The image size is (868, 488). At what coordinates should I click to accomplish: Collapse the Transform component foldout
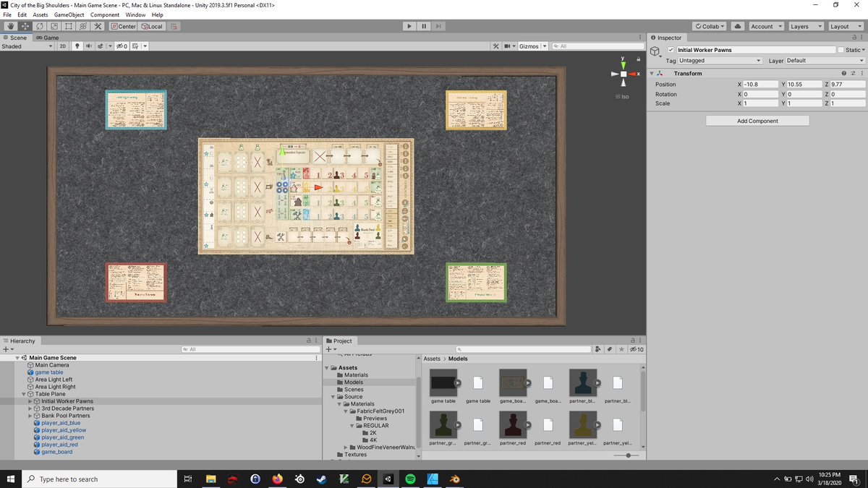point(652,73)
